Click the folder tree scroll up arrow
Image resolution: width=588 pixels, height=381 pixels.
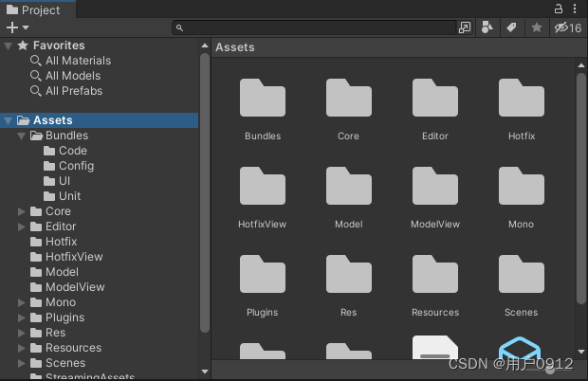pyautogui.click(x=205, y=45)
